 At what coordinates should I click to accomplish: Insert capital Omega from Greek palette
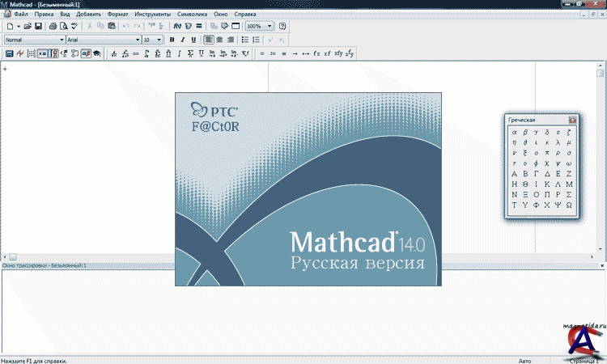(569, 205)
